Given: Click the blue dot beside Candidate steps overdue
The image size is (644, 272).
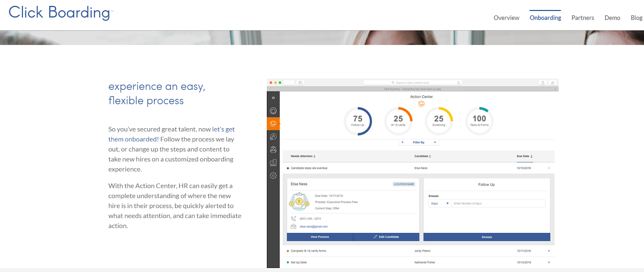Looking at the screenshot, I should click(288, 168).
